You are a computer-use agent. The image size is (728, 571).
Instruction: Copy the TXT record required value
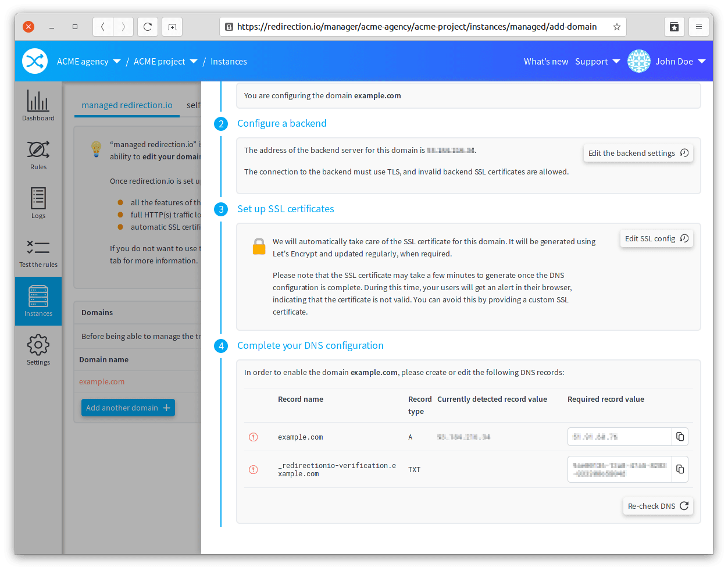pyautogui.click(x=680, y=469)
